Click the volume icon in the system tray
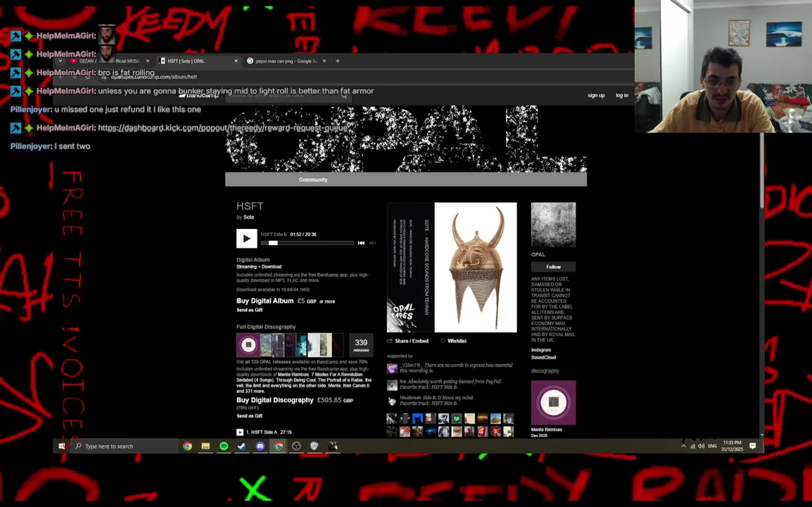The image size is (812, 507). tap(702, 446)
